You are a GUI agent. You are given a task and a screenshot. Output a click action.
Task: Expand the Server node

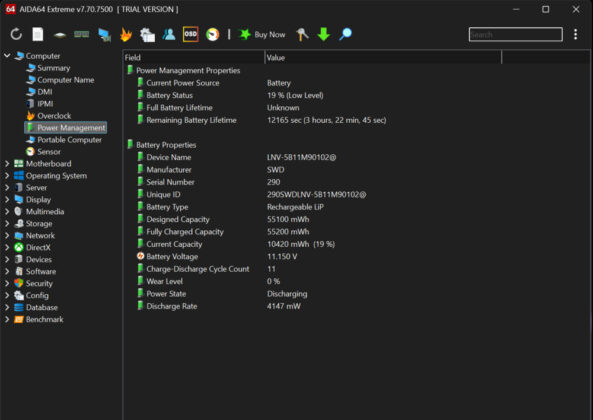[x=7, y=188]
